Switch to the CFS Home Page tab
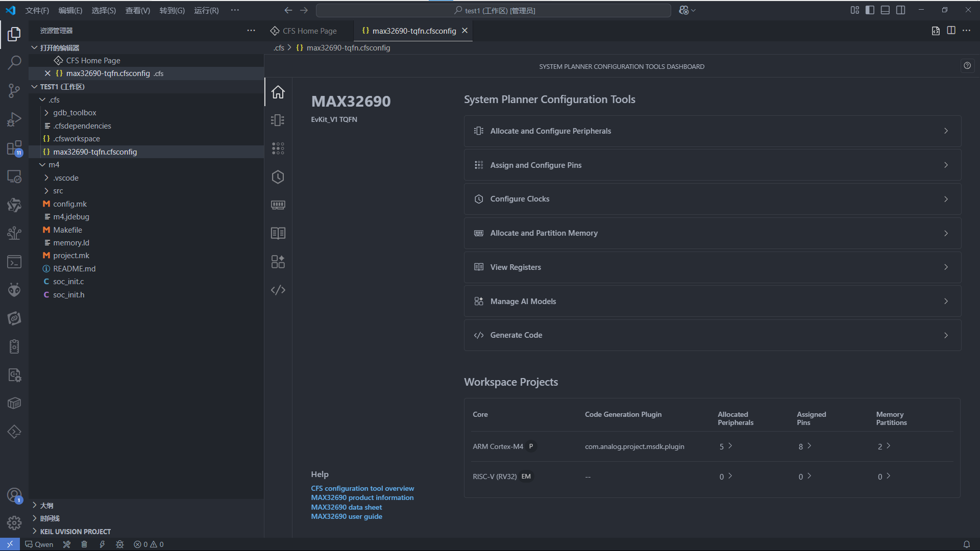This screenshot has height=551, width=980. click(309, 31)
